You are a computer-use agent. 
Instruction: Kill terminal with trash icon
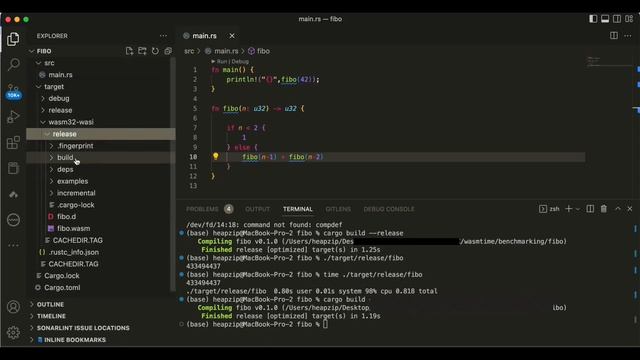click(x=604, y=209)
